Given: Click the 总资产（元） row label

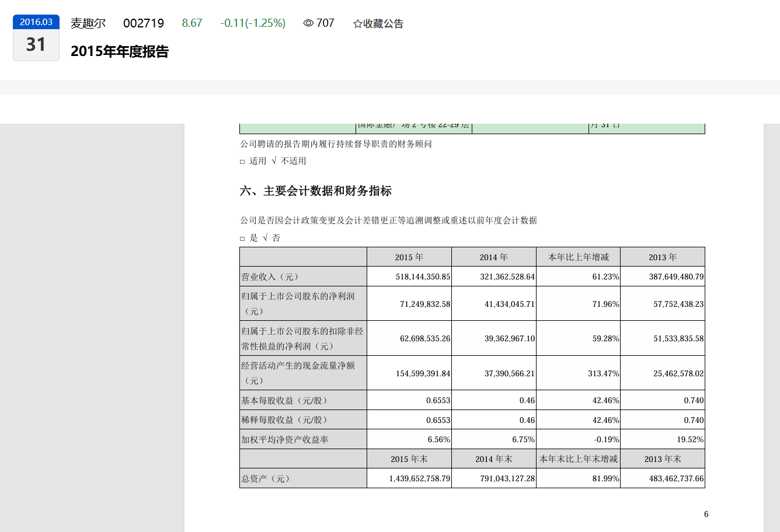Looking at the screenshot, I should click(303, 478).
